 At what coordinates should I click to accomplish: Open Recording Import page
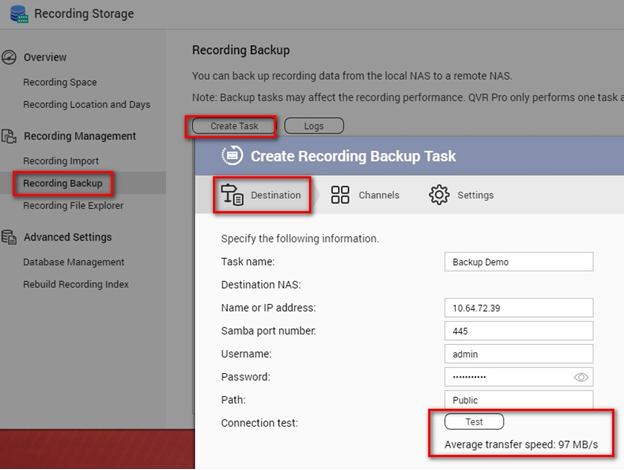[61, 161]
